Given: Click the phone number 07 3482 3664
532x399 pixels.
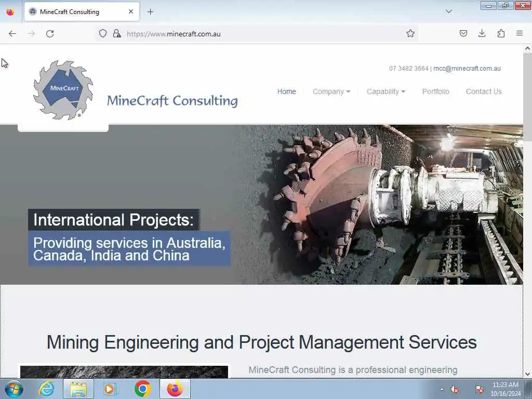Looking at the screenshot, I should click(x=408, y=69).
